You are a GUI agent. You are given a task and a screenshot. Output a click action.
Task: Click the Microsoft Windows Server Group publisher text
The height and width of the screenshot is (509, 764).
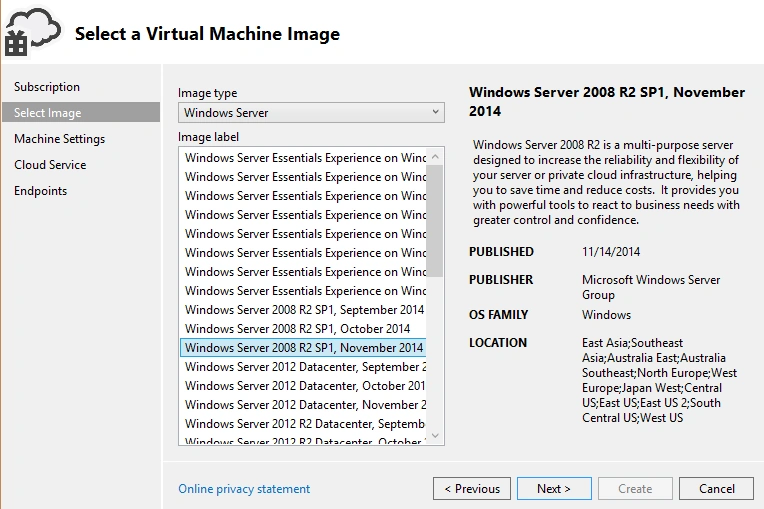(x=651, y=287)
